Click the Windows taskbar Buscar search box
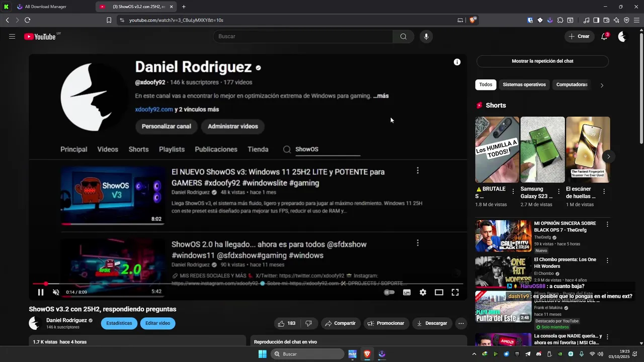This screenshot has height=362, width=644. (307, 354)
